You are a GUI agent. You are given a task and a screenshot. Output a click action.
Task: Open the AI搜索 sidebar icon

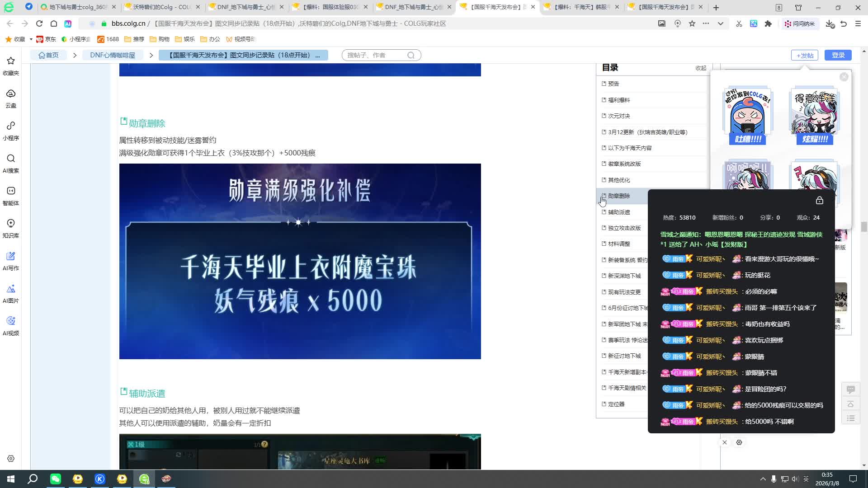click(11, 162)
